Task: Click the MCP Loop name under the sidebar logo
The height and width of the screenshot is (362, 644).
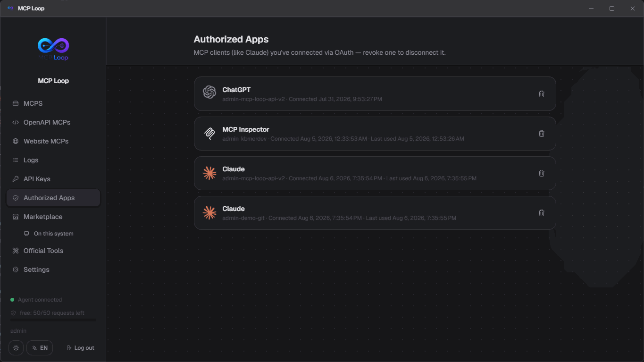Action: click(x=53, y=81)
